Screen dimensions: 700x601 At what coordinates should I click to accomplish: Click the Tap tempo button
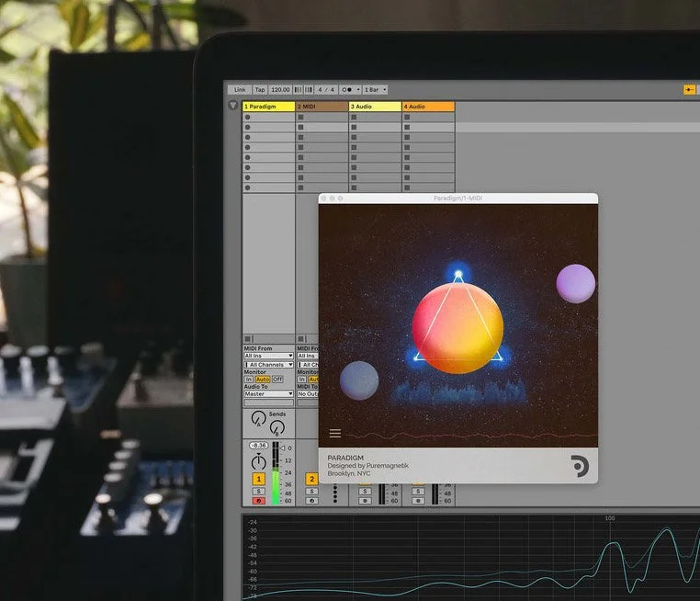(x=260, y=90)
